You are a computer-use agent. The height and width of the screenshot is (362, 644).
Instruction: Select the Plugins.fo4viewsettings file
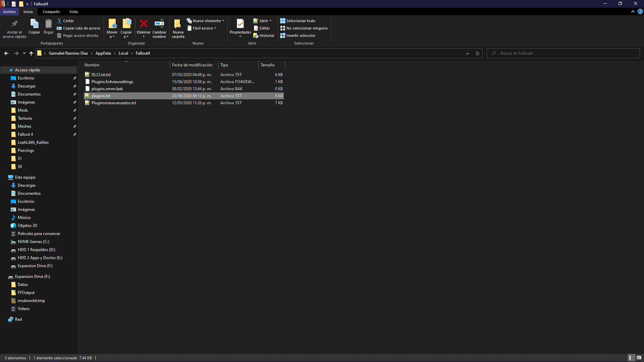tap(184, 82)
